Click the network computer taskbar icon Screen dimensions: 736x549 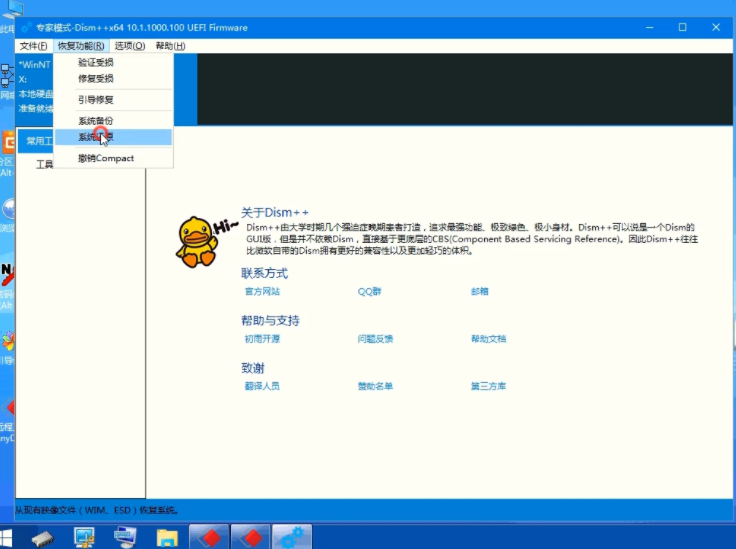click(125, 538)
